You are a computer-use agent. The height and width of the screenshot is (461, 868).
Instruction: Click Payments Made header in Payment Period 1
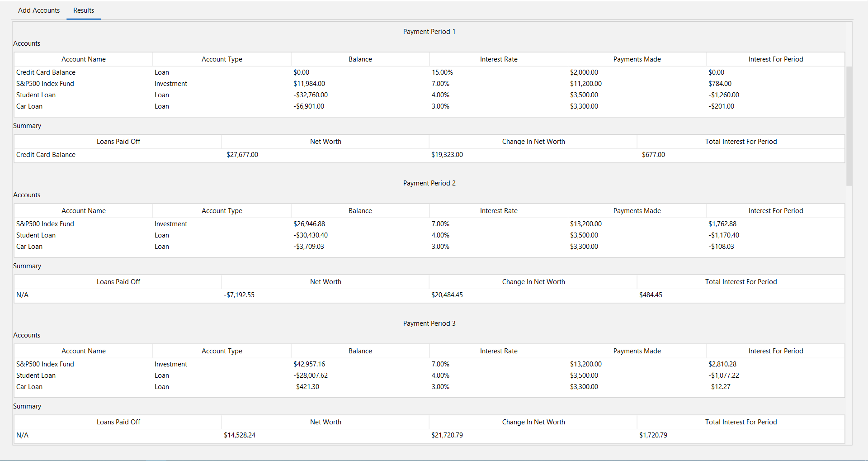(637, 59)
